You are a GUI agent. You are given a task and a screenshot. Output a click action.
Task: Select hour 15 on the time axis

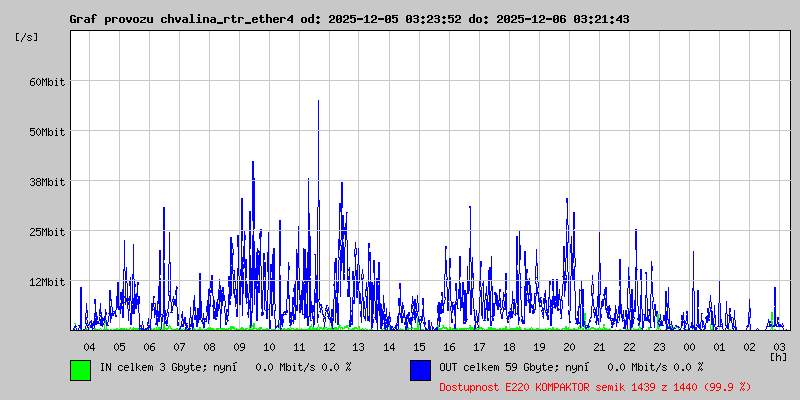419,346
